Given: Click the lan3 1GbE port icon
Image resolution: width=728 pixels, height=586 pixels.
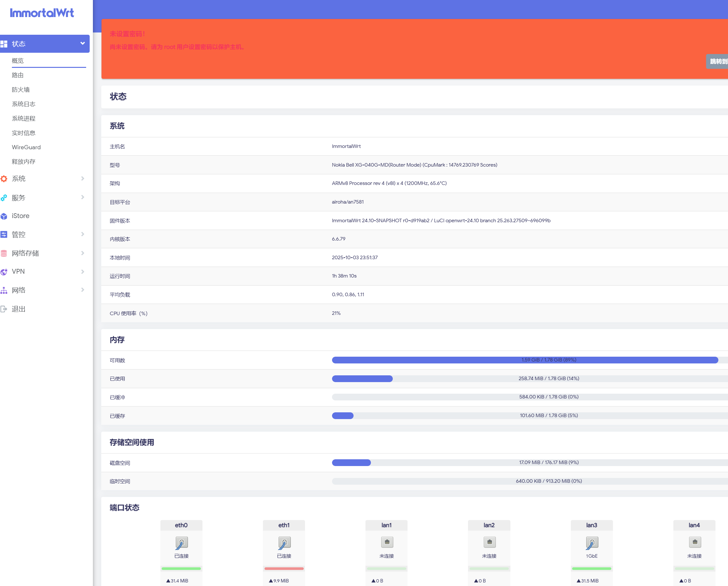Looking at the screenshot, I should pos(592,543).
